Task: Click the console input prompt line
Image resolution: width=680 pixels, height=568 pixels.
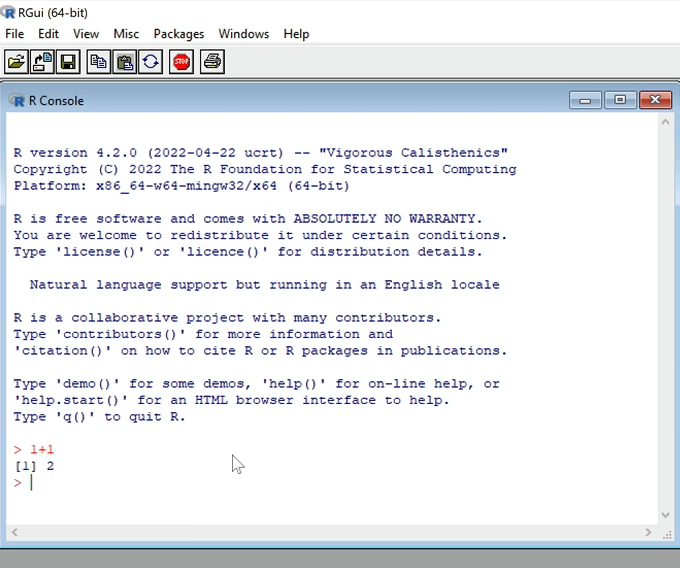Action: point(332,483)
